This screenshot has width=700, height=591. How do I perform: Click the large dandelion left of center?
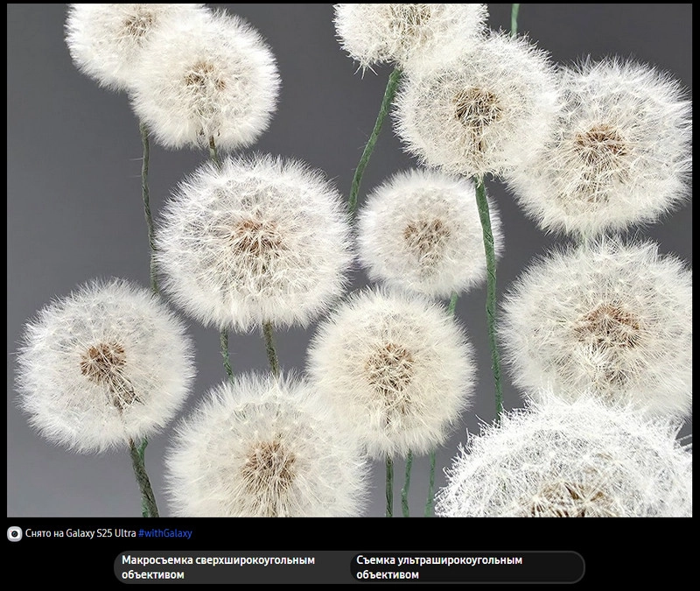(x=254, y=241)
